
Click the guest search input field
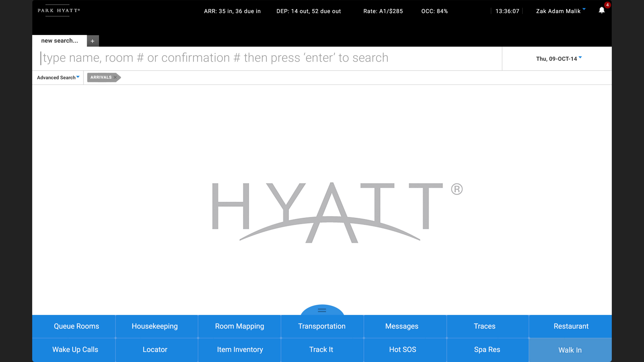coord(267,58)
